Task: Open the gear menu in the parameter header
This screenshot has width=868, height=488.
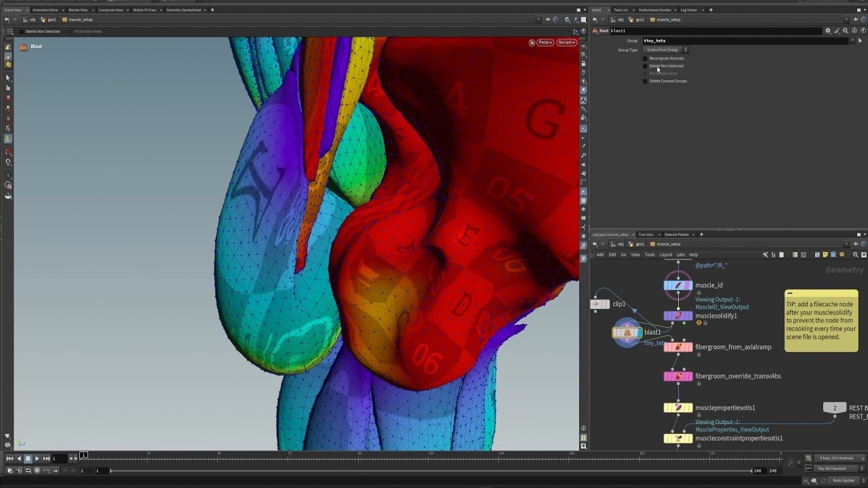Action: point(827,30)
